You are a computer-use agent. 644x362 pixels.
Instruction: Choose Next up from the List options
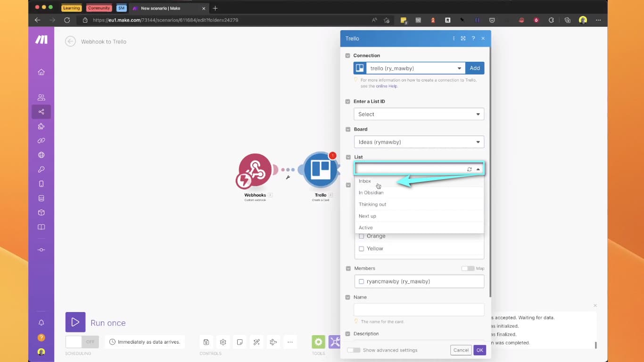point(419,216)
